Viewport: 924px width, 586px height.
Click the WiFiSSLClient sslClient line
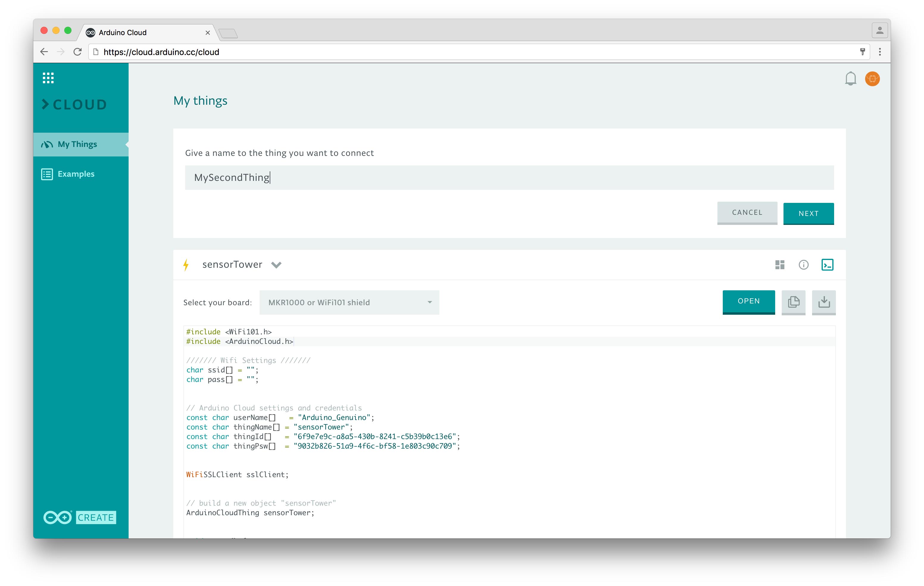pos(238,475)
